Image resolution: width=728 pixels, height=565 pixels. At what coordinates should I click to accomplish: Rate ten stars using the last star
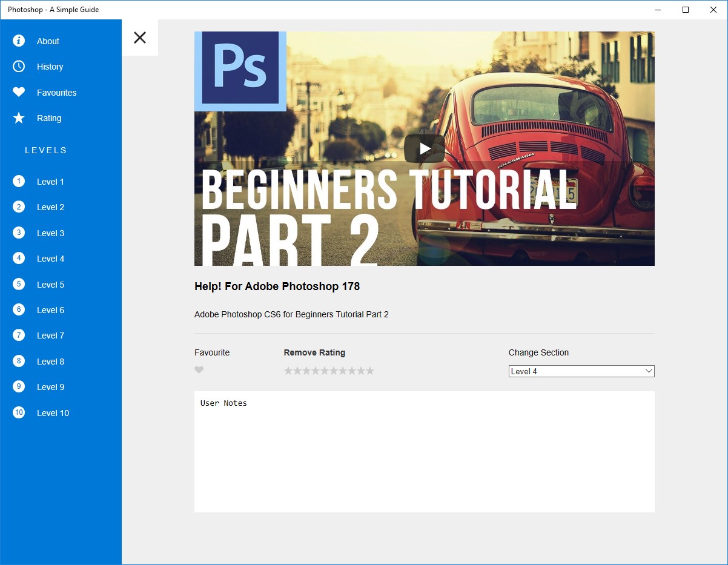[x=370, y=371]
